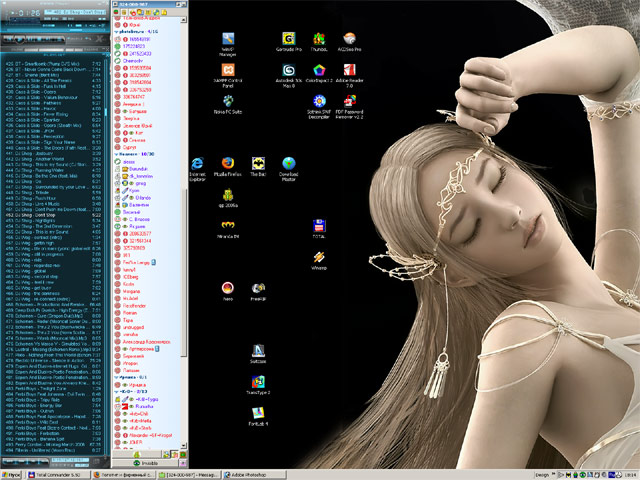
Task: Select contact Morgana in QIP list
Action: (131, 291)
